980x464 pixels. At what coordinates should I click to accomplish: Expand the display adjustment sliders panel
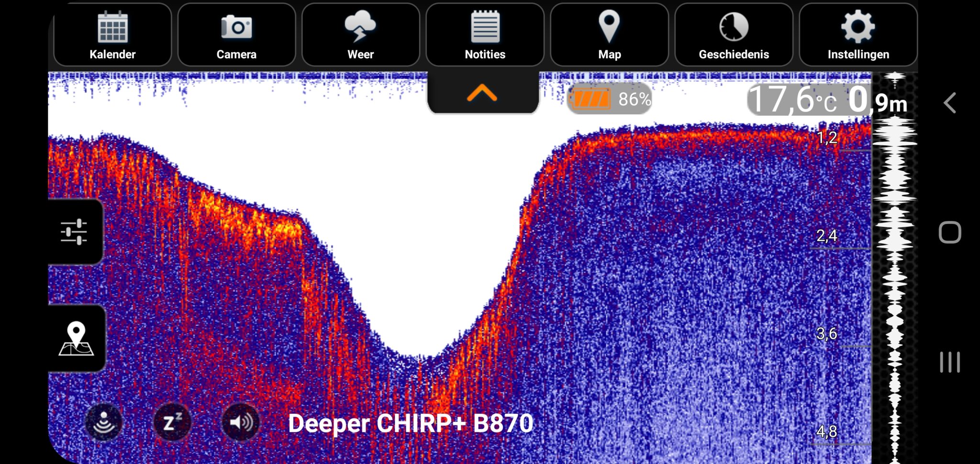click(x=75, y=231)
